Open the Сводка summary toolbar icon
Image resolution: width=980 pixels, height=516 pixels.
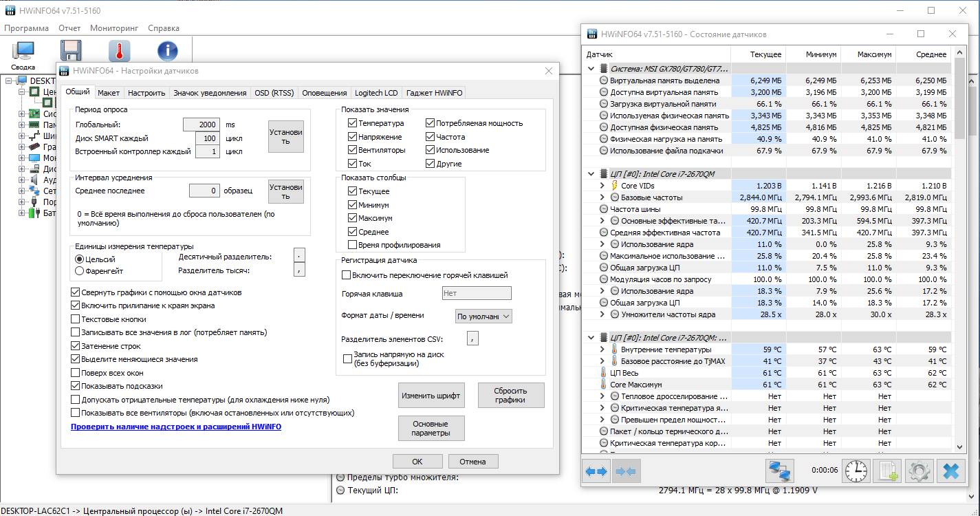pyautogui.click(x=23, y=52)
